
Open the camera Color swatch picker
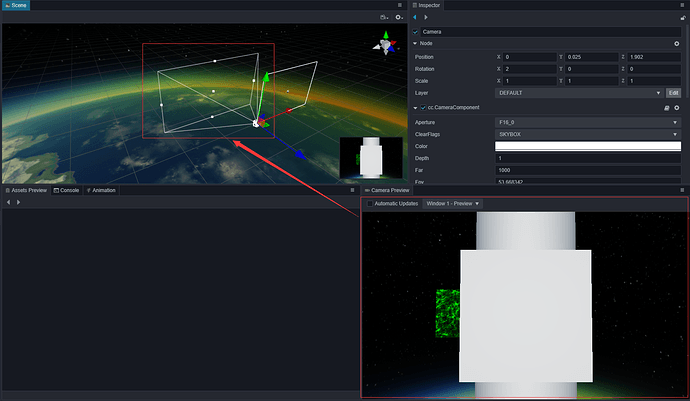tap(588, 146)
